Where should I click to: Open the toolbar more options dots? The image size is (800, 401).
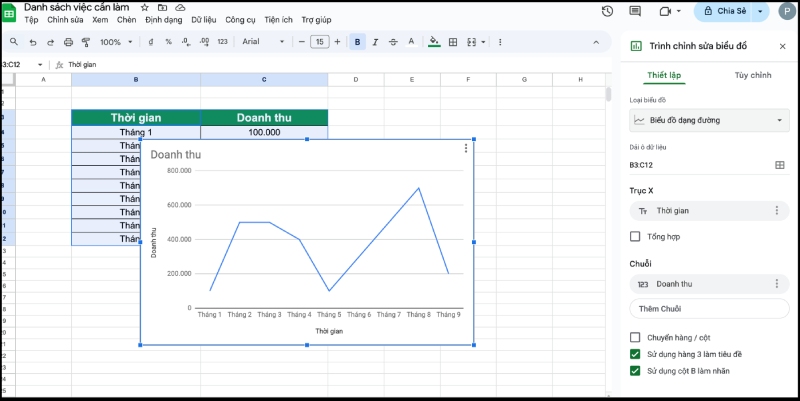tap(500, 42)
